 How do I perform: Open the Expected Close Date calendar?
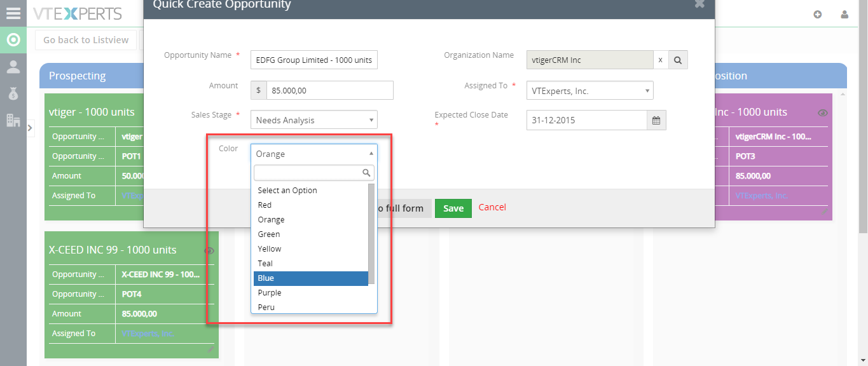pyautogui.click(x=656, y=120)
